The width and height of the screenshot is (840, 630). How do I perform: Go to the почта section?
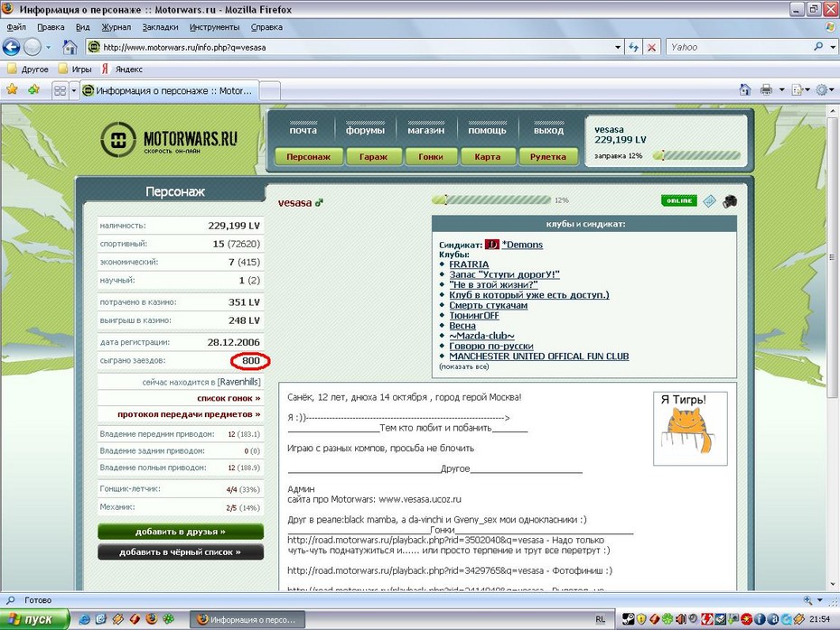pyautogui.click(x=303, y=130)
